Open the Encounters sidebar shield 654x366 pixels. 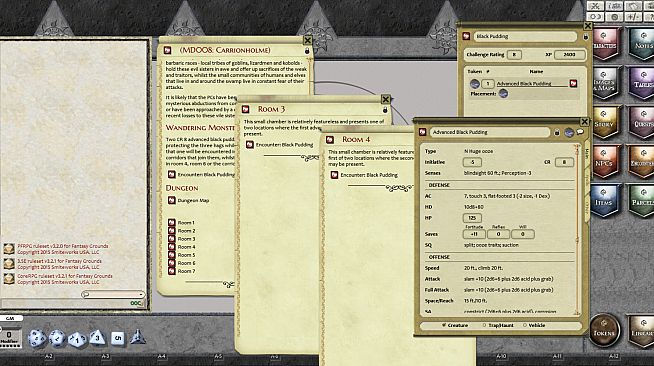point(642,162)
